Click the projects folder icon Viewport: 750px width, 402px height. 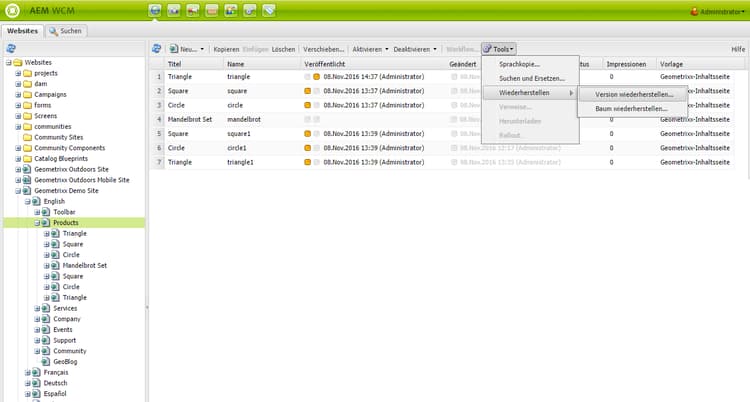click(x=28, y=73)
